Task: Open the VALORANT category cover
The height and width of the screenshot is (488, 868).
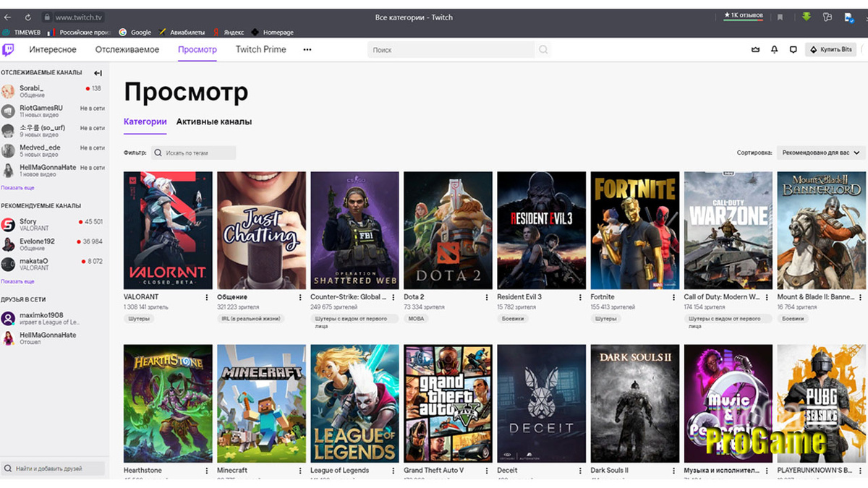Action: pos(169,231)
